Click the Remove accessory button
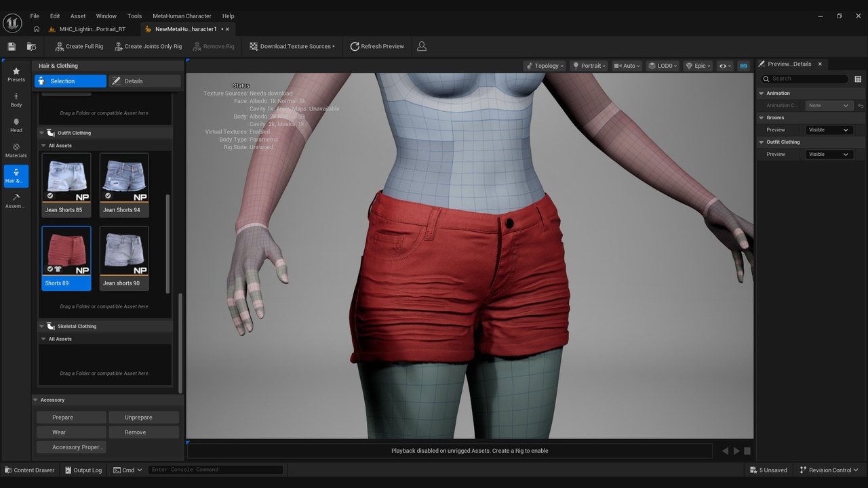868x488 pixels. (144, 432)
